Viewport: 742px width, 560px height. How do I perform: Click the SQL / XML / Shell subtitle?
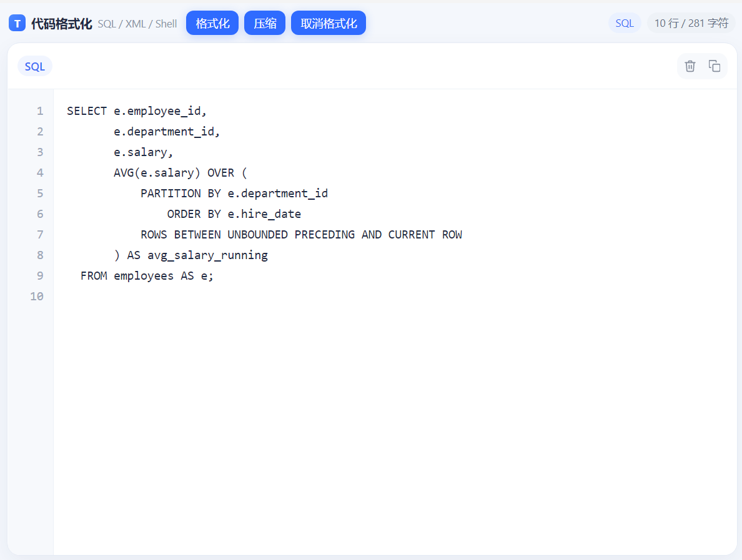(137, 24)
